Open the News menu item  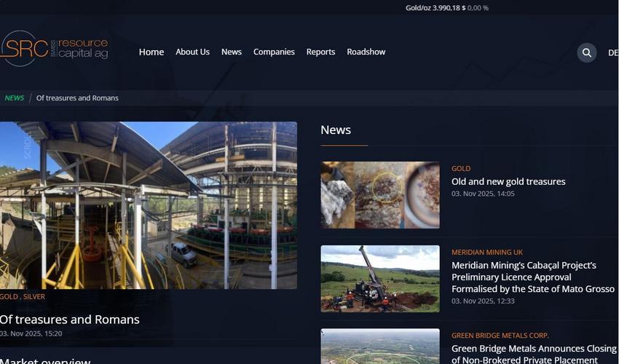232,52
